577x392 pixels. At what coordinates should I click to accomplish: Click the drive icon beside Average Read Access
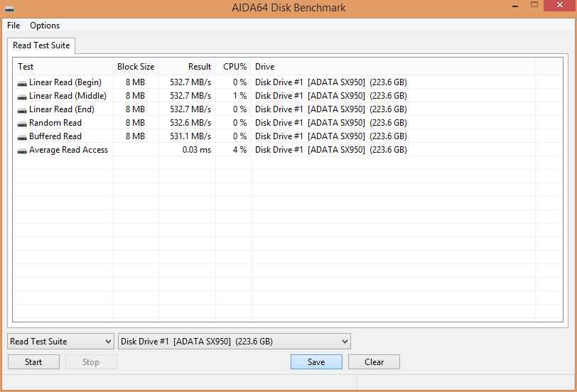(22, 151)
